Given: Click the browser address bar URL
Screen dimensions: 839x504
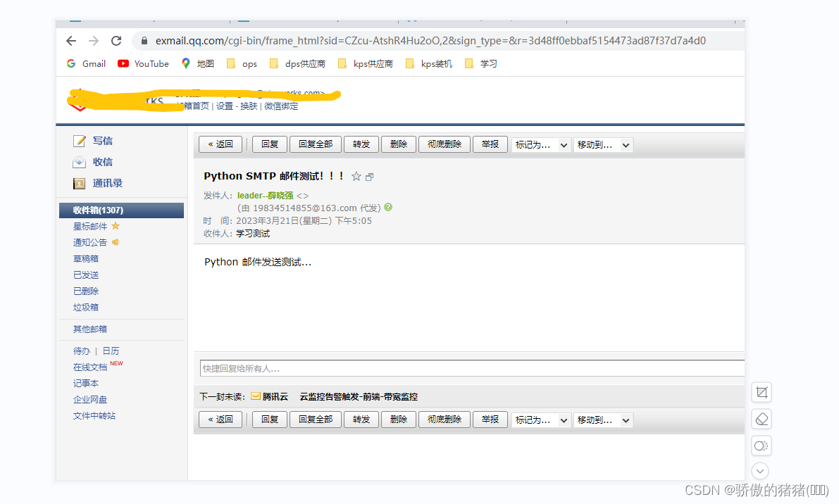Looking at the screenshot, I should (430, 41).
